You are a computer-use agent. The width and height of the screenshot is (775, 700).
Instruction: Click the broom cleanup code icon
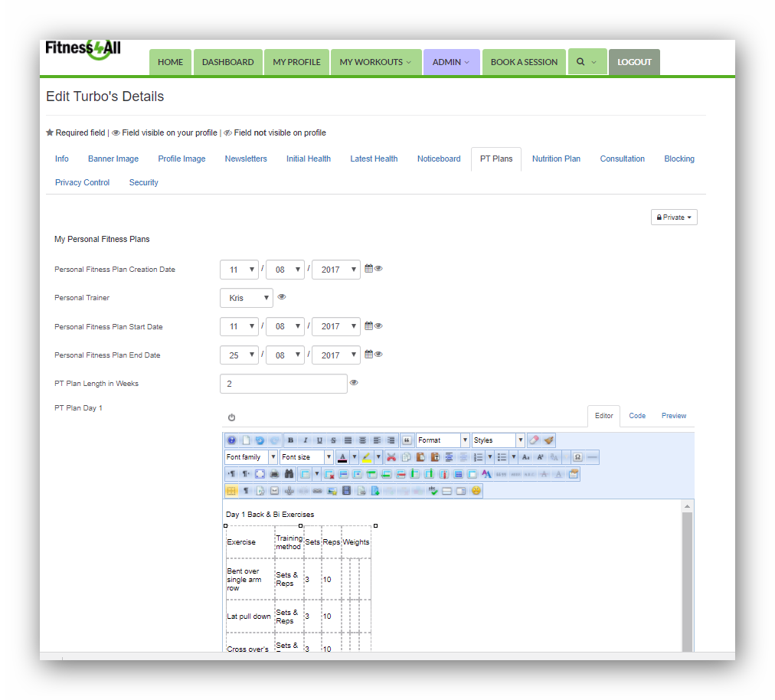click(x=548, y=440)
